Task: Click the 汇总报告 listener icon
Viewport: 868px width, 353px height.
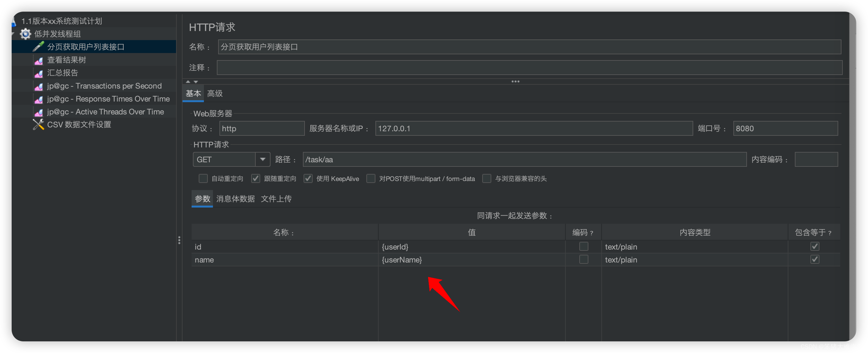Action: (x=39, y=73)
